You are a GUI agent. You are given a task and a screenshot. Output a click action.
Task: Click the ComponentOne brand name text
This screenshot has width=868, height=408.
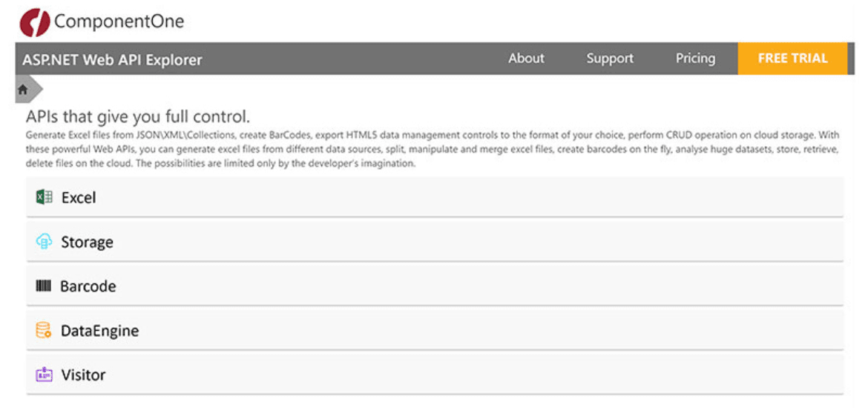tap(119, 22)
